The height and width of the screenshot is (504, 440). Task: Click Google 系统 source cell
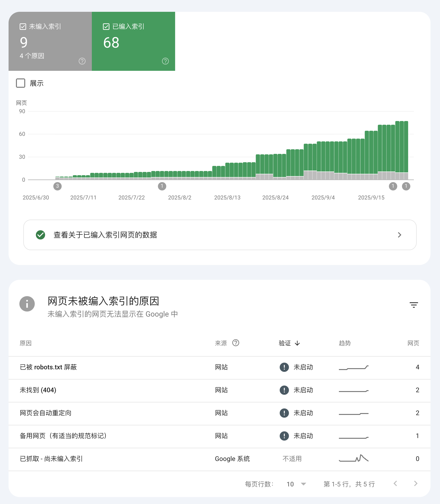[232, 459]
